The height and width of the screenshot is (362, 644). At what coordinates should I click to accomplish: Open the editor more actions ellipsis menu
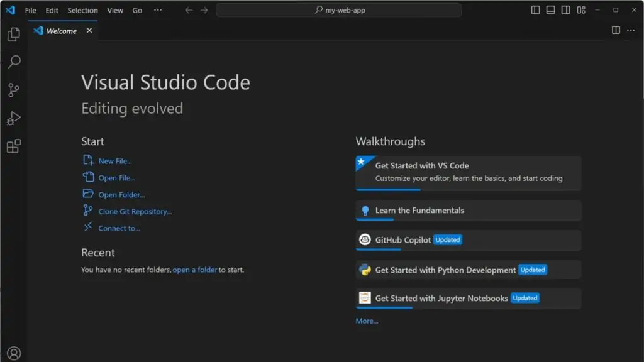(631, 30)
